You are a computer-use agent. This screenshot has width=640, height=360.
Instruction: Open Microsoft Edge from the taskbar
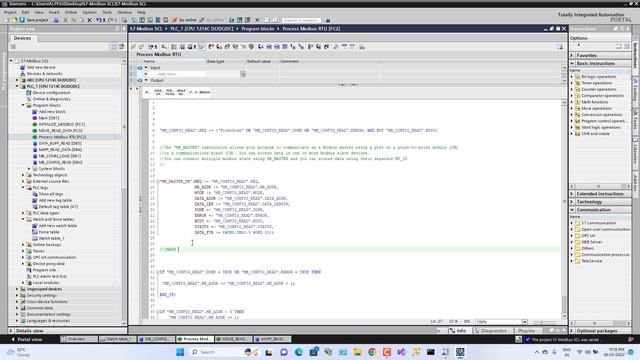(x=299, y=352)
